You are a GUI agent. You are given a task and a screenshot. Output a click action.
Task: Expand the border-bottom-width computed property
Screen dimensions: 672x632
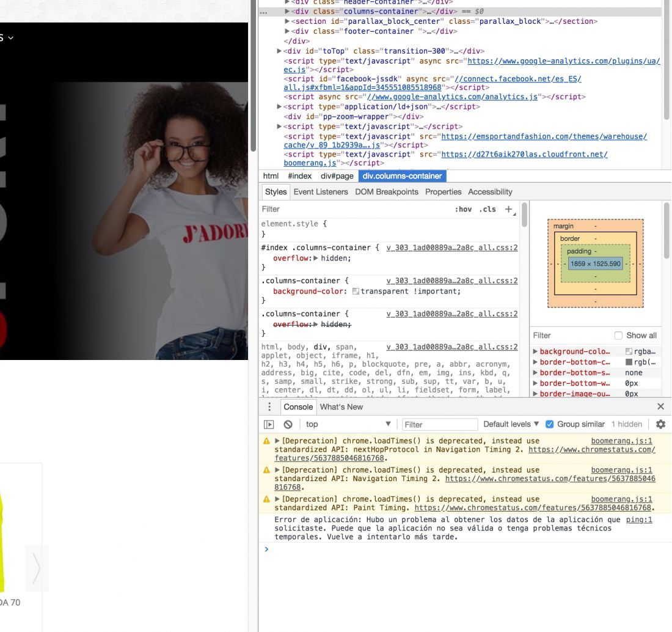point(535,383)
